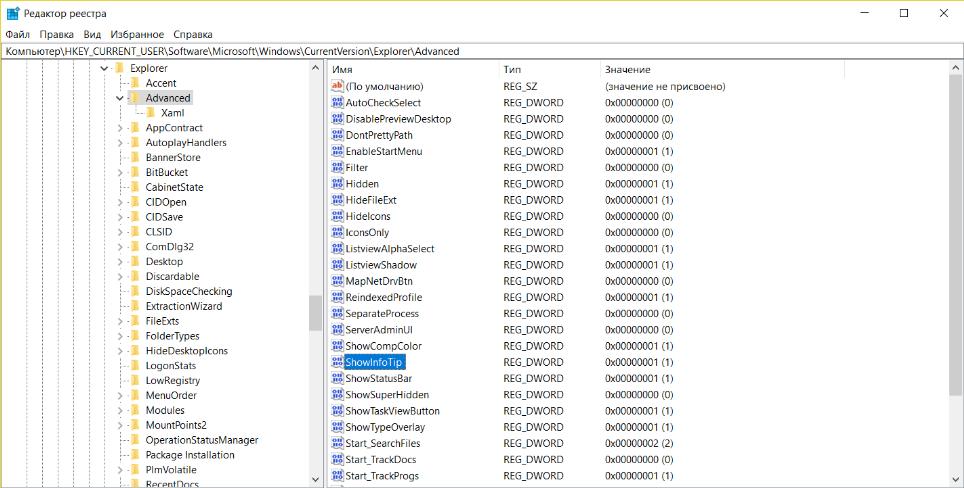The height and width of the screenshot is (488, 964).
Task: Click the DWORD icon beside DisablePreviewDesktop
Action: click(x=337, y=119)
